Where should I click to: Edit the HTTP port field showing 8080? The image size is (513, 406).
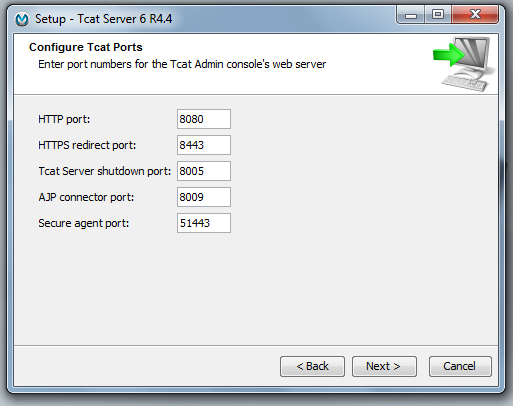(x=204, y=119)
